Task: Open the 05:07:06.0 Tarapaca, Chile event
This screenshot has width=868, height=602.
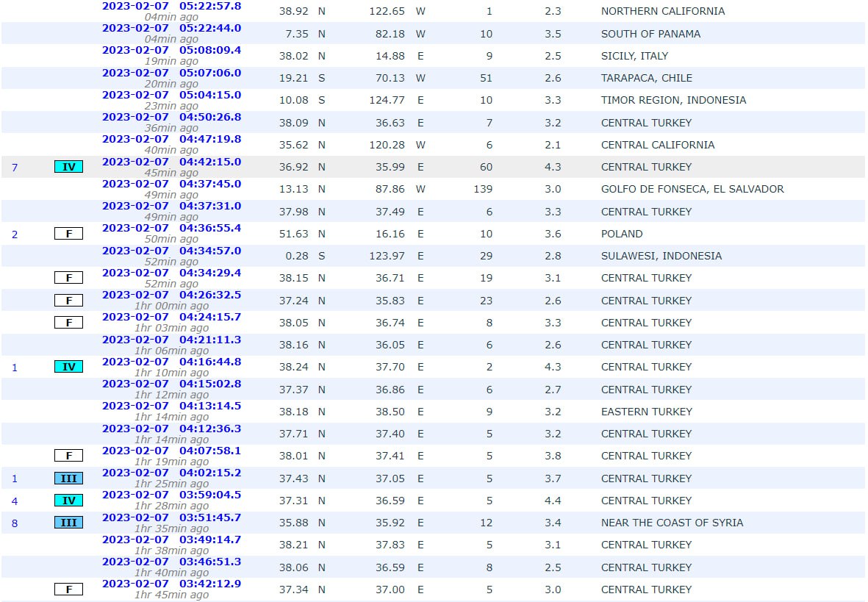Action: click(171, 73)
